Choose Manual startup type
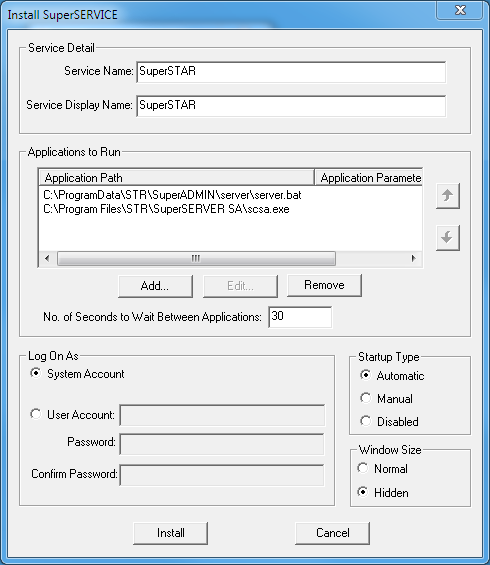This screenshot has width=490, height=565. point(365,398)
